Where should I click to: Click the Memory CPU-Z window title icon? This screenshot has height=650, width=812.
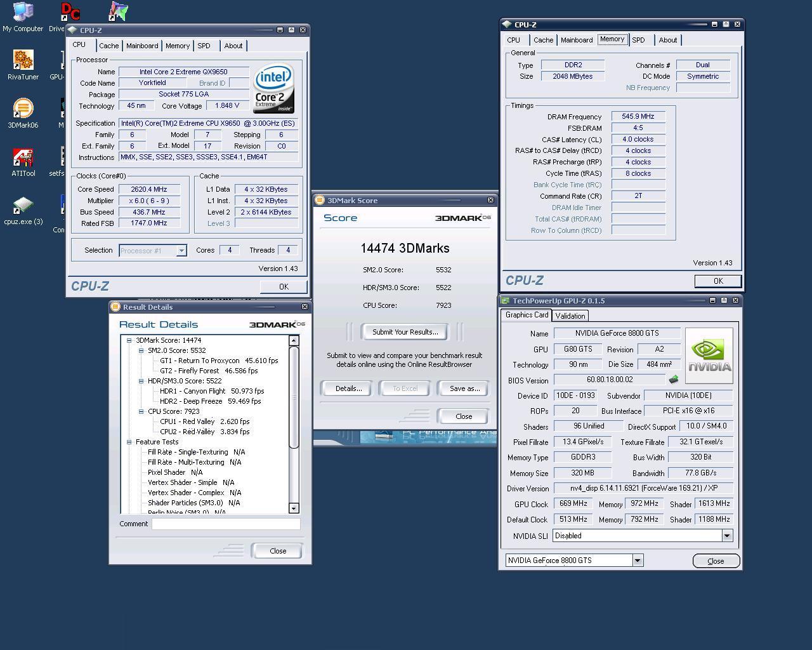point(507,24)
